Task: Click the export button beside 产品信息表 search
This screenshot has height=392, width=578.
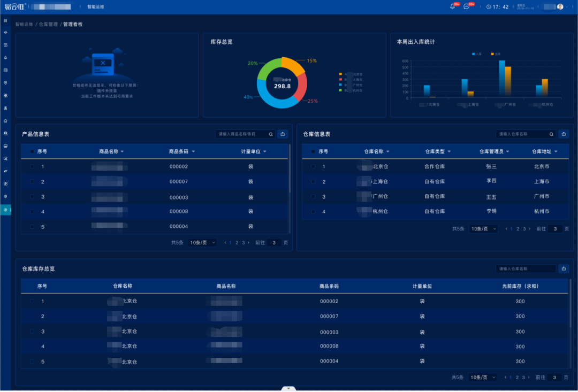Action: coord(283,134)
